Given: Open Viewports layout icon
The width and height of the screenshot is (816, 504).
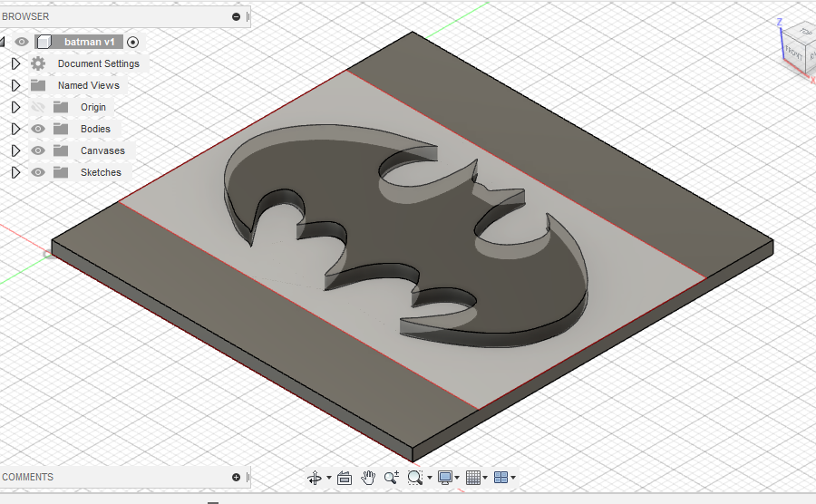Looking at the screenshot, I should (x=500, y=478).
